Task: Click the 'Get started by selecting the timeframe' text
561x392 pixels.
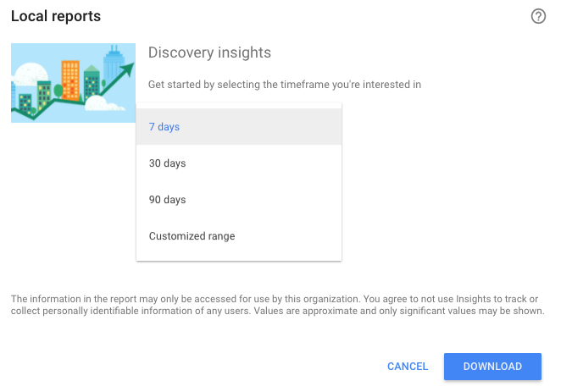Action: (x=285, y=85)
